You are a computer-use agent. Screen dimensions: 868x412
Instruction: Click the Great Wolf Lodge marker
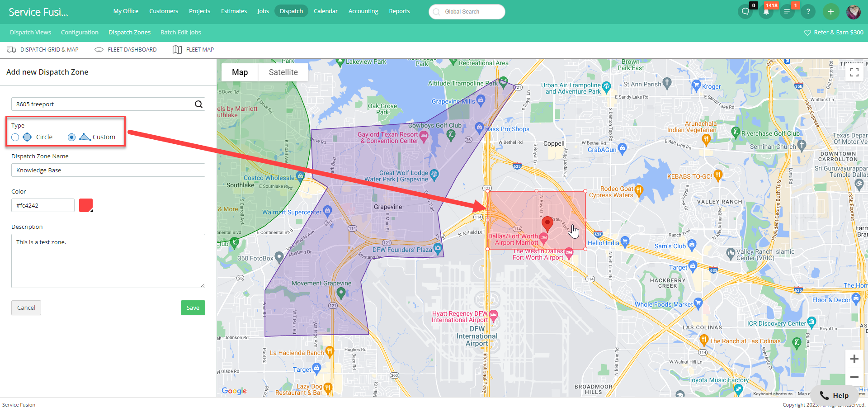click(434, 174)
